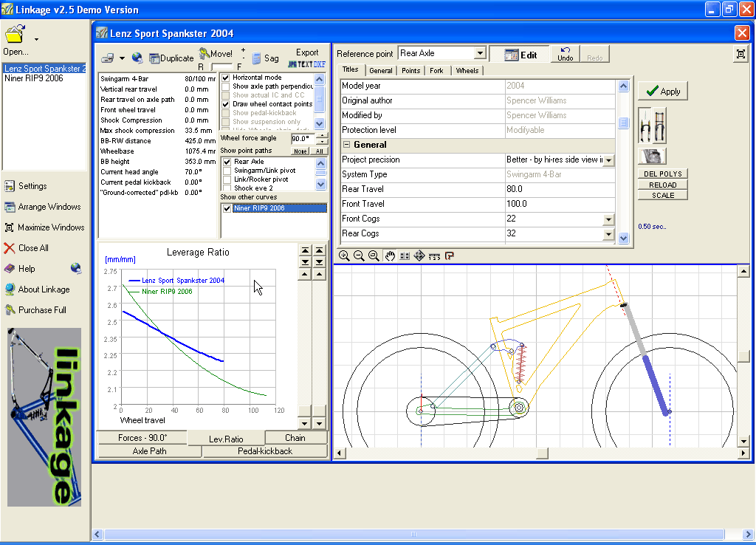This screenshot has height=545, width=756.
Task: Click the Edit button
Action: 520,55
